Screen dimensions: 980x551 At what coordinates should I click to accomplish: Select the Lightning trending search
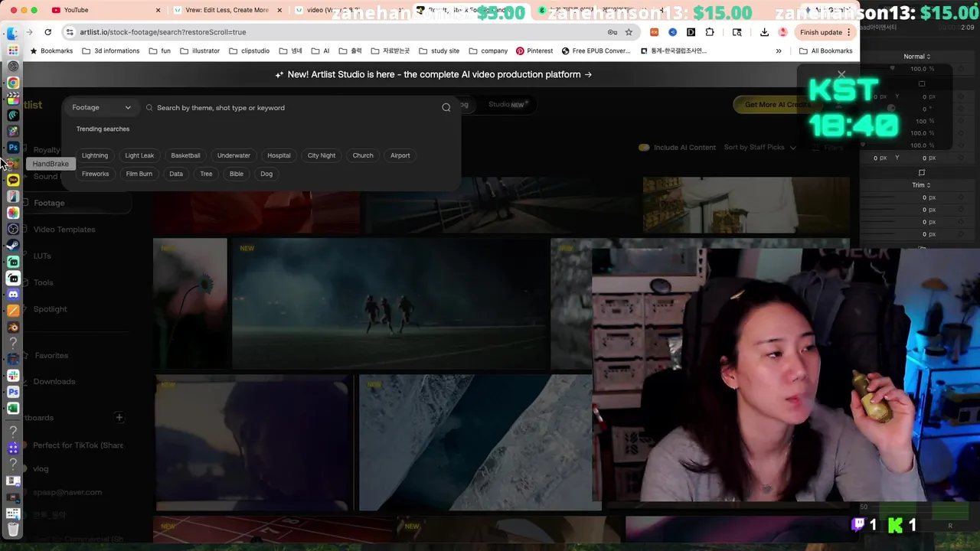[95, 155]
